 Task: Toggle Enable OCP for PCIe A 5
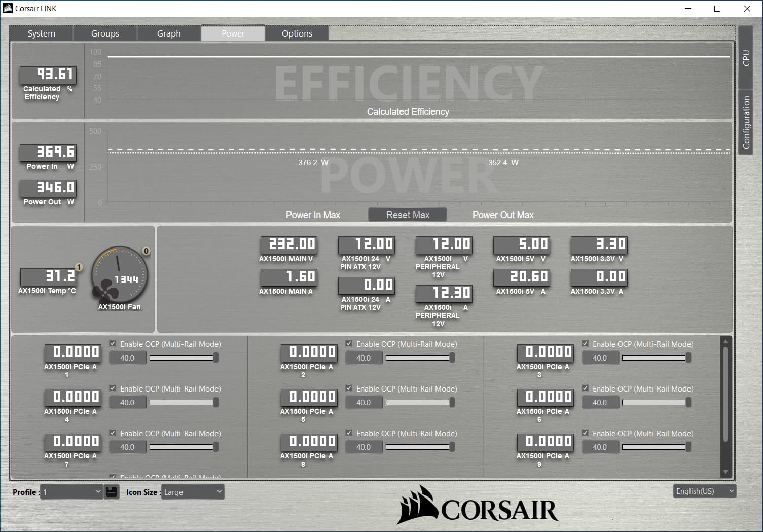pyautogui.click(x=349, y=388)
